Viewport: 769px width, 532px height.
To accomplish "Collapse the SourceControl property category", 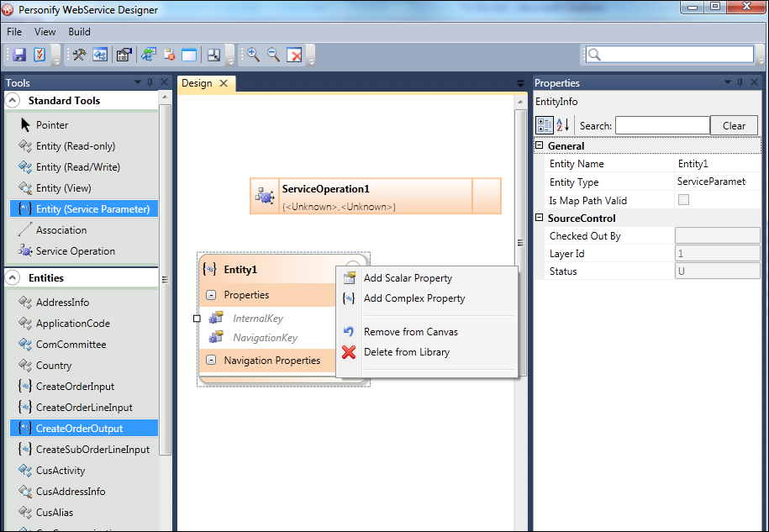I will tap(539, 217).
